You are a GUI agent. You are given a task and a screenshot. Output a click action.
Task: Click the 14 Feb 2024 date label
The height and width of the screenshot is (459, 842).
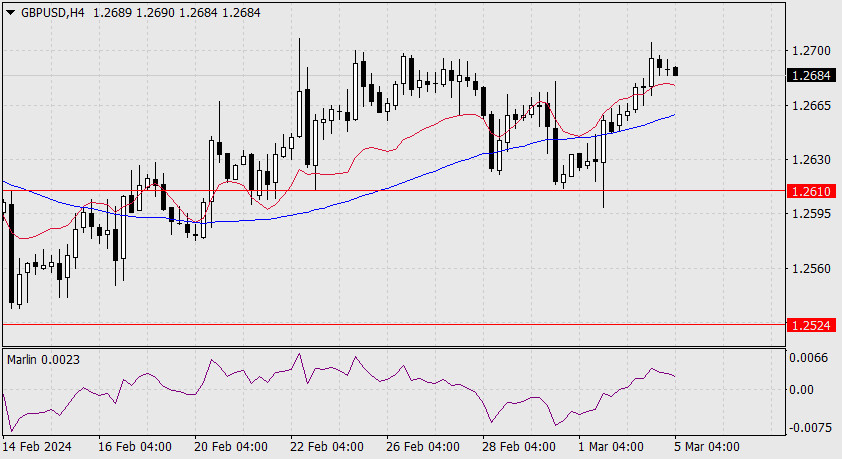tap(37, 447)
